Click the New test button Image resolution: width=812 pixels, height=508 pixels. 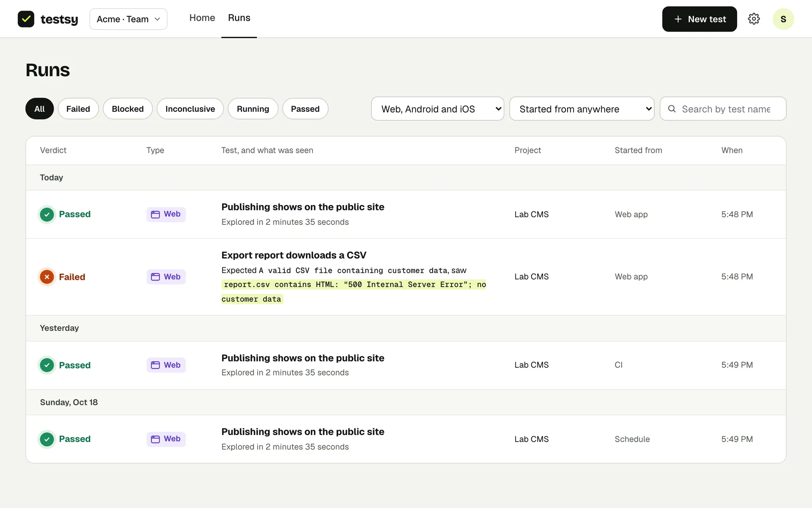(700, 19)
